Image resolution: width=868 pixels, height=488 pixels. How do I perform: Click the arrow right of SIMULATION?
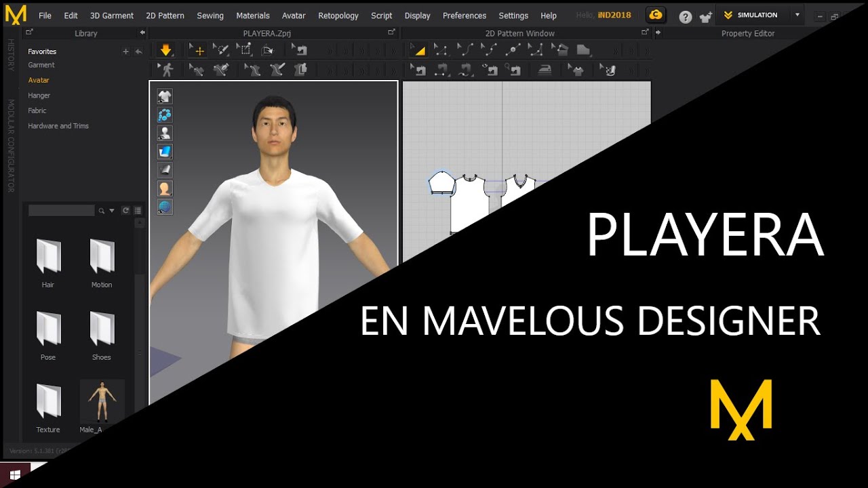click(797, 15)
